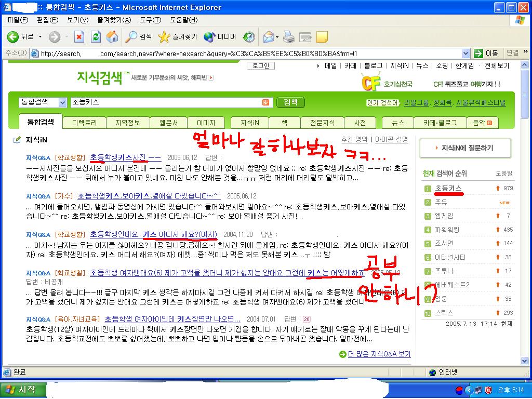Screen dimensions: 532x399
Task: Go to Home page icon
Action: pyautogui.click(x=112, y=36)
